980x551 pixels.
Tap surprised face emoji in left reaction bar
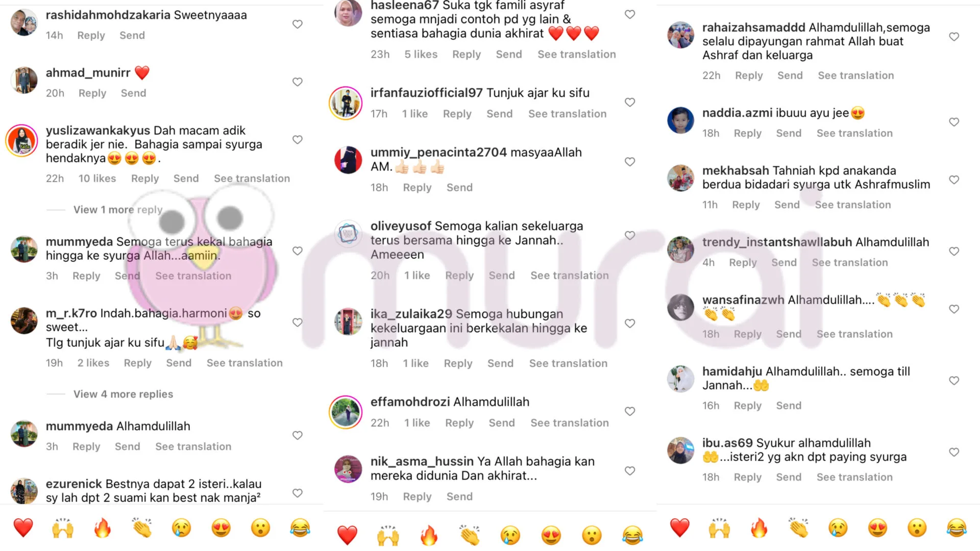coord(260,528)
